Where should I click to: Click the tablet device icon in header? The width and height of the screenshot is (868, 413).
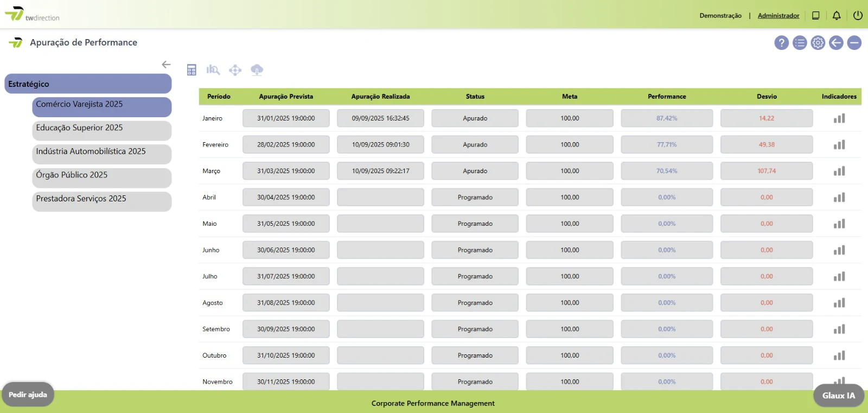point(815,15)
